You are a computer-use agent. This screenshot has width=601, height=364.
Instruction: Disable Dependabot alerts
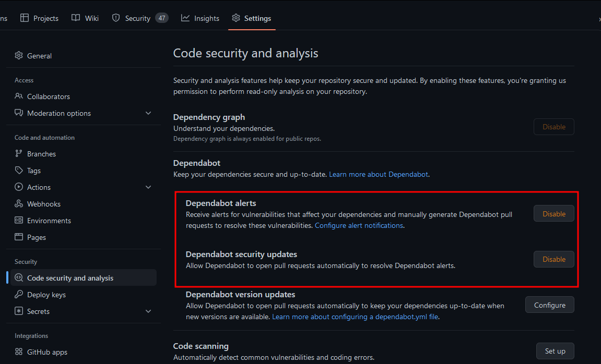554,214
